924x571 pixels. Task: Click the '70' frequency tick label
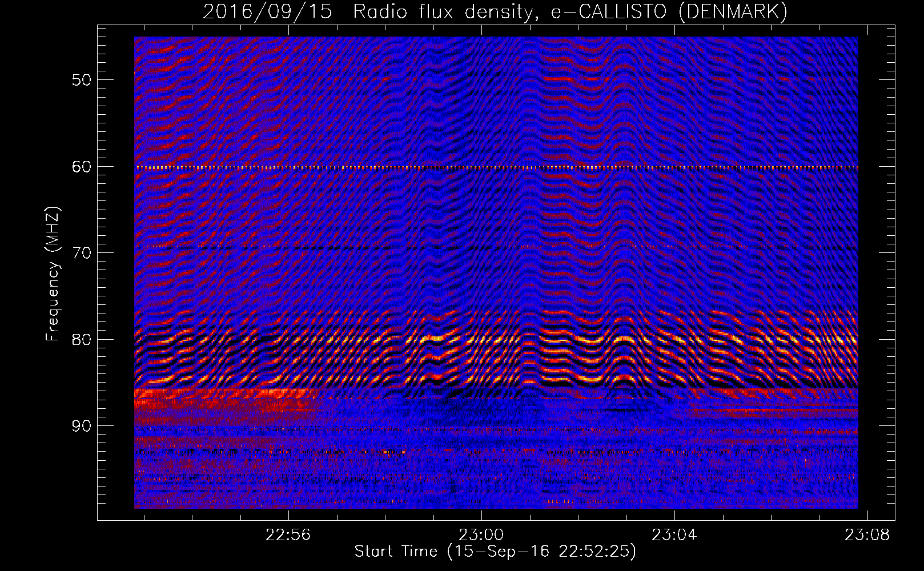[81, 253]
